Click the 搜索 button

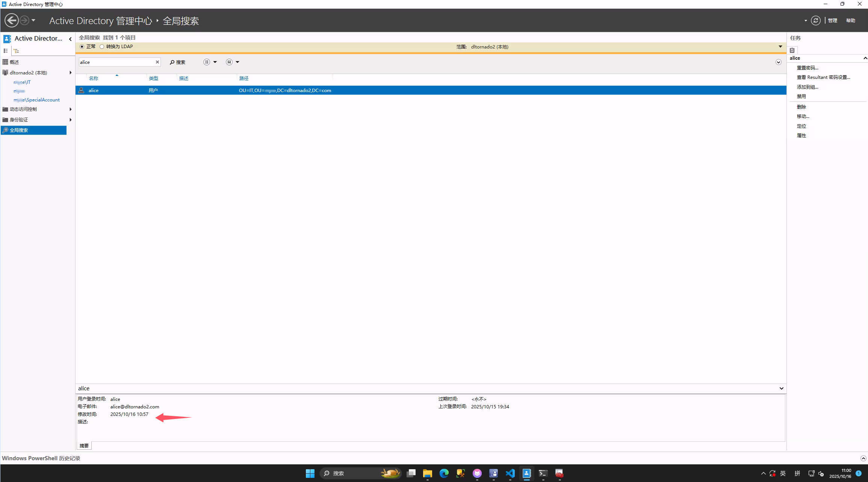pyautogui.click(x=177, y=62)
